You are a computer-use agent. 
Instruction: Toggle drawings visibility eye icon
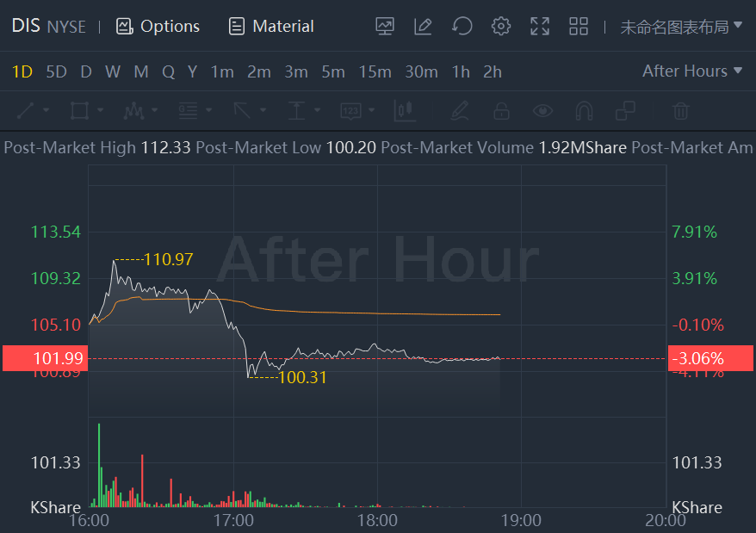tap(542, 110)
